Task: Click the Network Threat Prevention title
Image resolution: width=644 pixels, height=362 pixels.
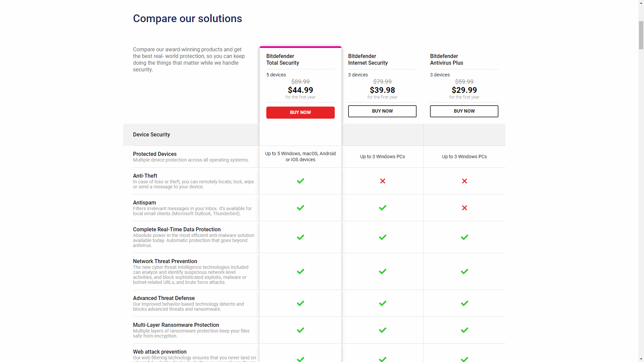Action: (x=165, y=261)
